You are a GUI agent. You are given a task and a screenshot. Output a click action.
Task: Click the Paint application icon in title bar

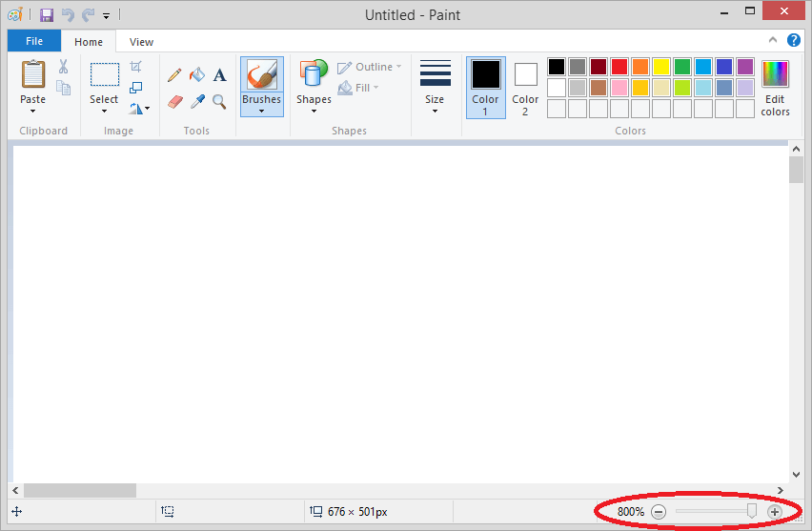tap(14, 14)
